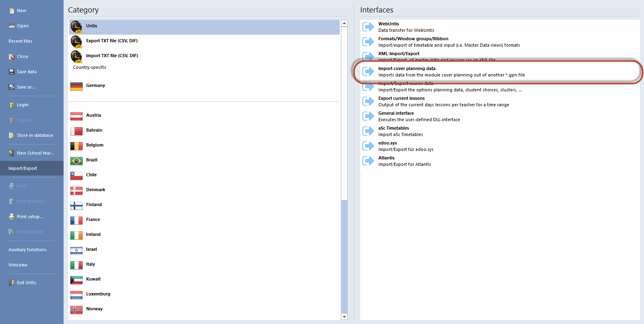Open Export current lessons interface
Viewport: 644px width, 324px height.
[500, 101]
